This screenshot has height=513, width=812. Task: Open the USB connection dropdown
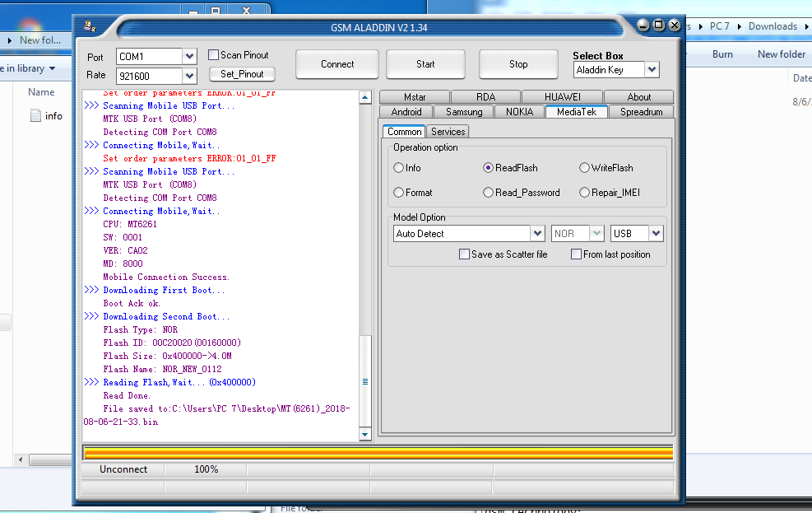pyautogui.click(x=656, y=234)
